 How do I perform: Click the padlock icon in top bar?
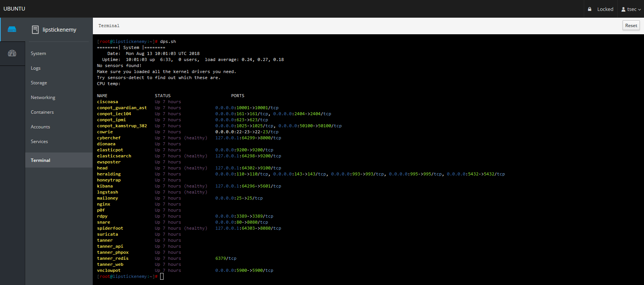[589, 9]
